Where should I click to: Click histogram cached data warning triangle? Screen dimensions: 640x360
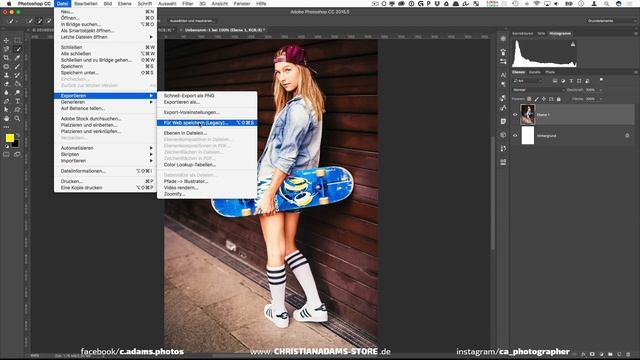573,44
